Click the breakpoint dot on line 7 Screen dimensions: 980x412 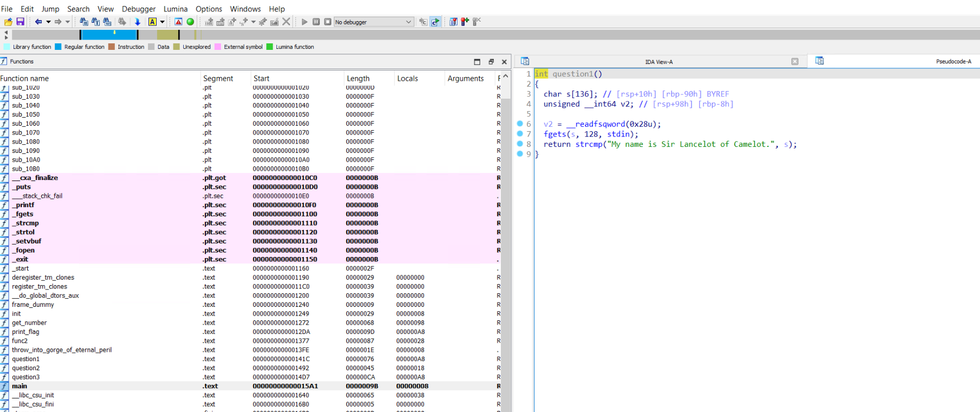click(x=520, y=134)
